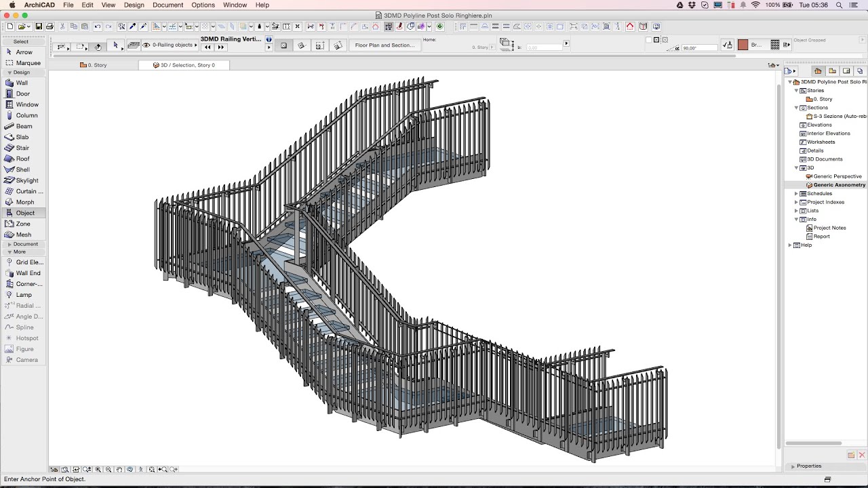868x488 pixels.
Task: Click the brown surface color swatch
Action: click(x=743, y=45)
